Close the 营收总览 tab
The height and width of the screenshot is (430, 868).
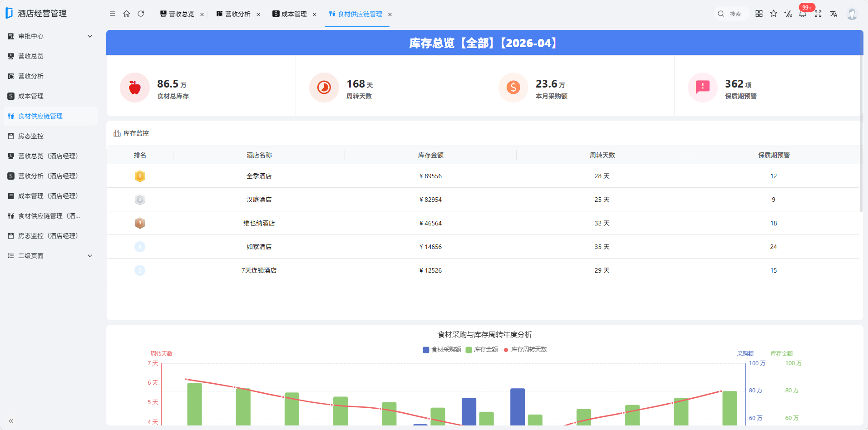(x=202, y=15)
